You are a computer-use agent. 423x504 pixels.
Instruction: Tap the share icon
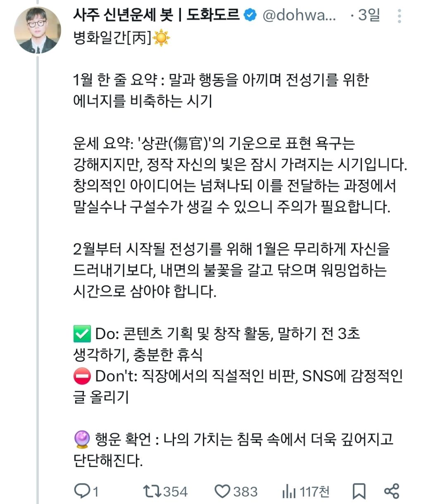coord(392,491)
